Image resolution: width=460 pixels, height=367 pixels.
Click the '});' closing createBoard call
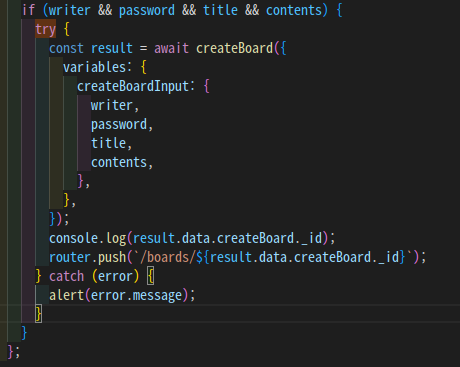click(59, 219)
